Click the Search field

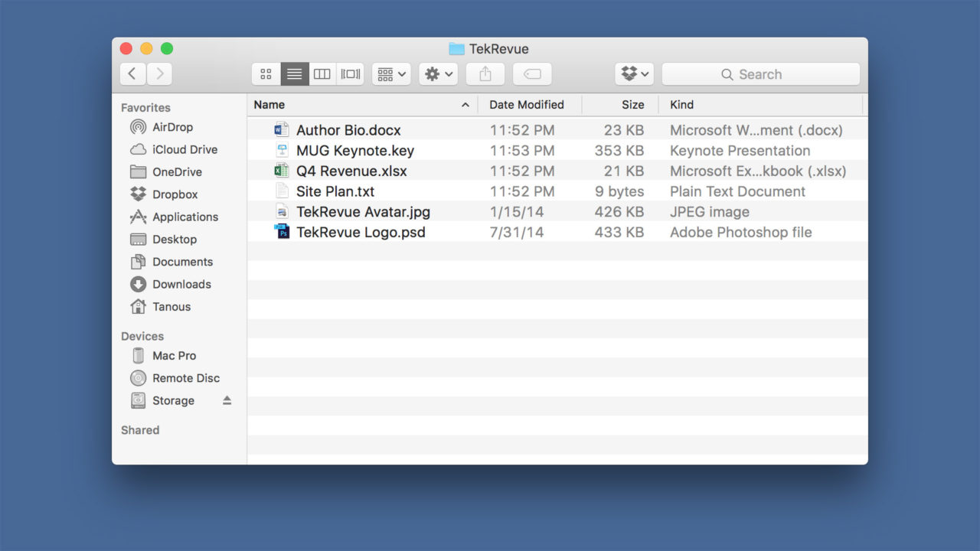pos(761,74)
